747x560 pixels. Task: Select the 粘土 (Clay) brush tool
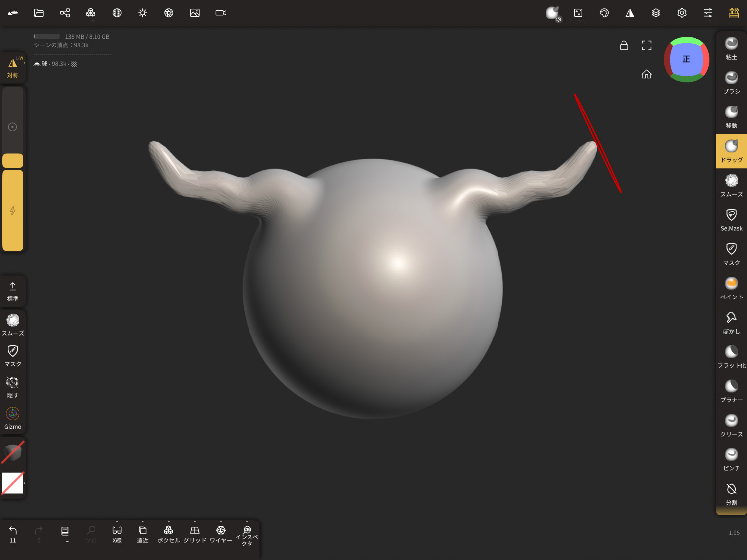coord(731,49)
